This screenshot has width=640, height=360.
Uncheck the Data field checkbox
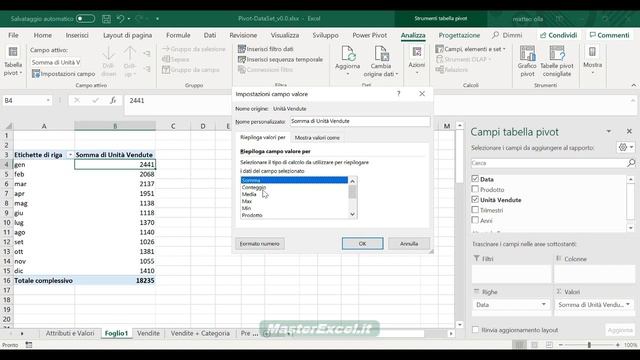pos(475,179)
